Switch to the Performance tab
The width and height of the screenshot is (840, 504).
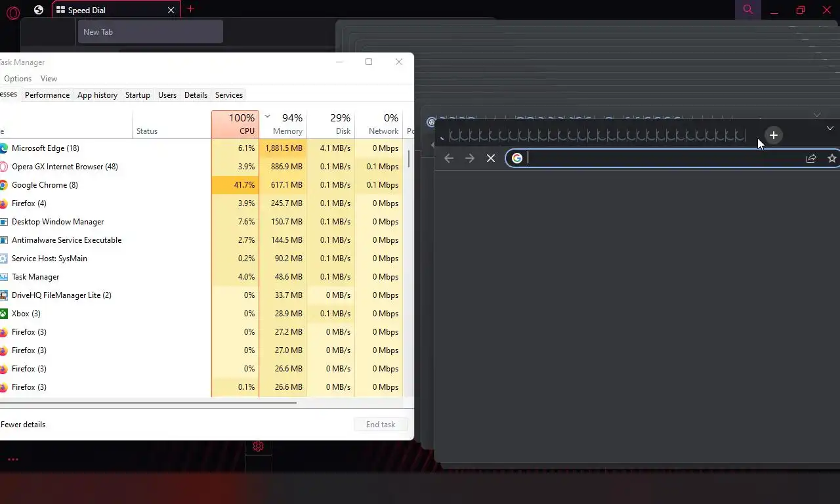point(47,95)
